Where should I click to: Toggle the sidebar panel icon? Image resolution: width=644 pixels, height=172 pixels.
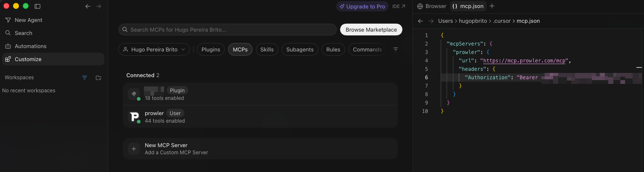pos(37,6)
